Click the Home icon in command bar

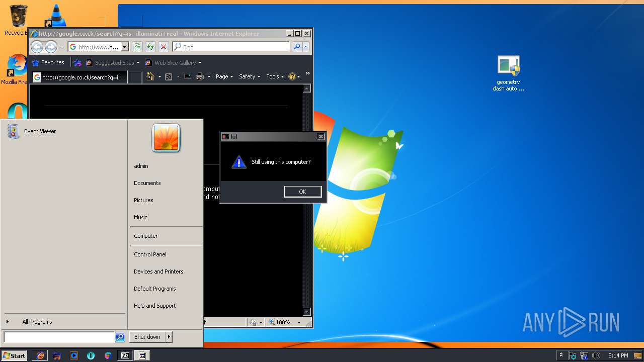[x=150, y=76]
